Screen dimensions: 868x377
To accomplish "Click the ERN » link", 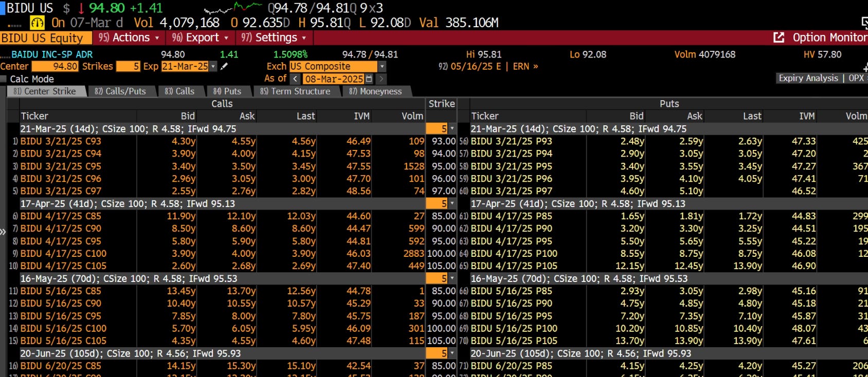I will [526, 66].
